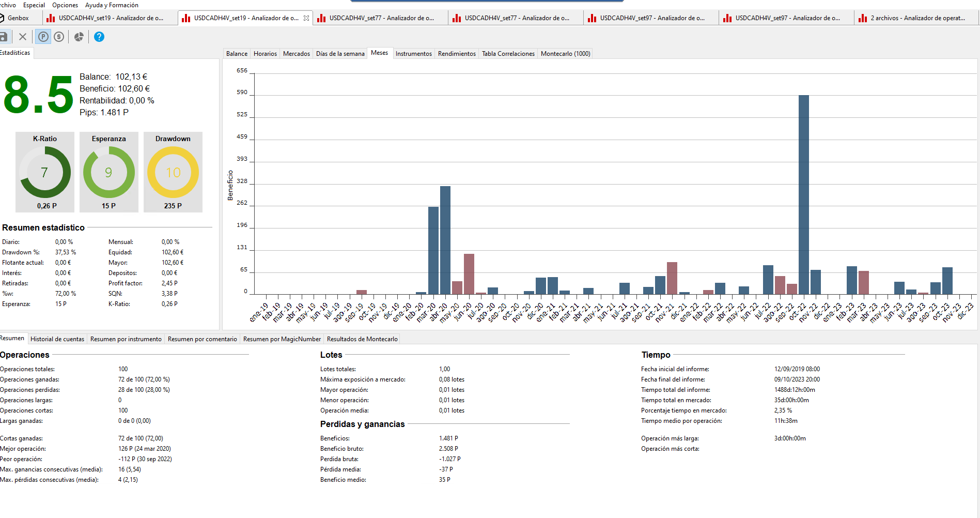Click the Drawdown yellow gauge
This screenshot has height=518, width=980.
click(x=173, y=172)
